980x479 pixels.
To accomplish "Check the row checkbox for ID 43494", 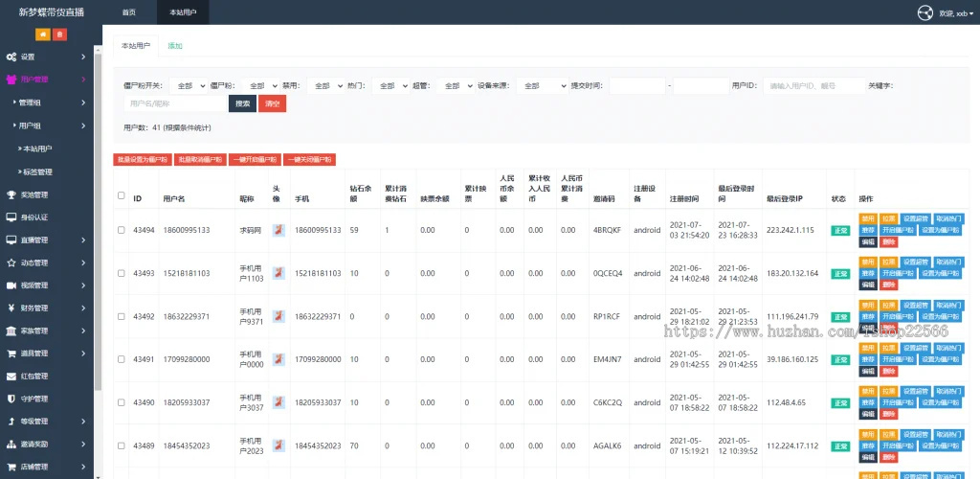I will pyautogui.click(x=122, y=230).
